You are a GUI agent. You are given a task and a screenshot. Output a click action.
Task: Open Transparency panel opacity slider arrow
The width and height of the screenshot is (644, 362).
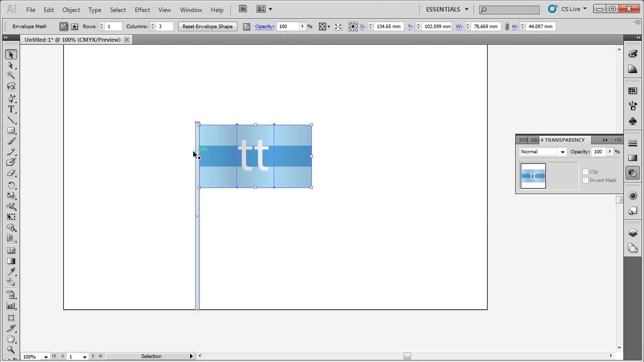click(x=610, y=152)
